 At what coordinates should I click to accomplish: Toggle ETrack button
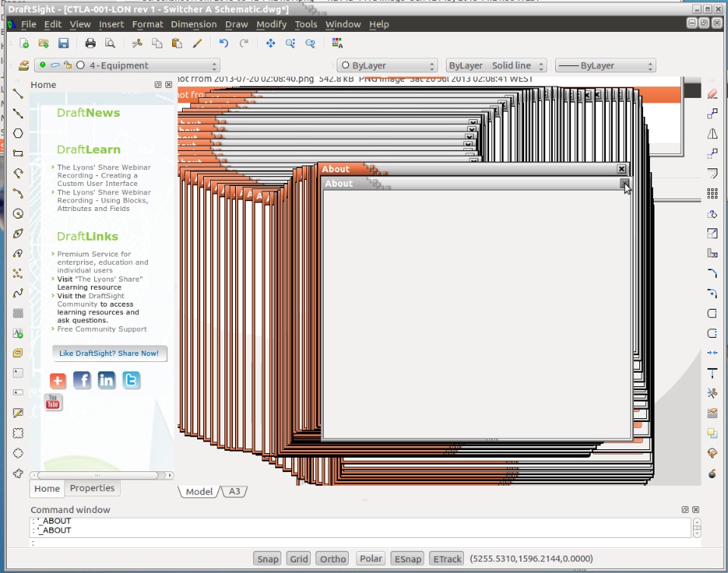447,559
